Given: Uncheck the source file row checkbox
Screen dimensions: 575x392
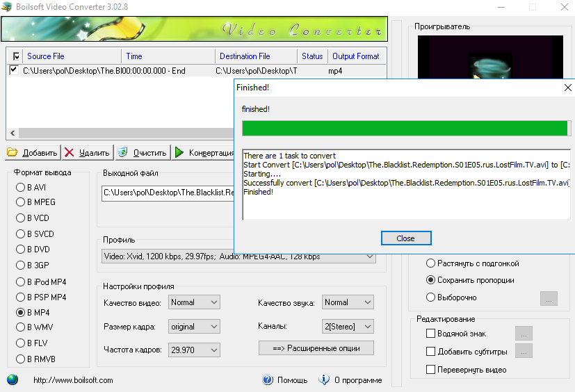Looking at the screenshot, I should [x=14, y=70].
